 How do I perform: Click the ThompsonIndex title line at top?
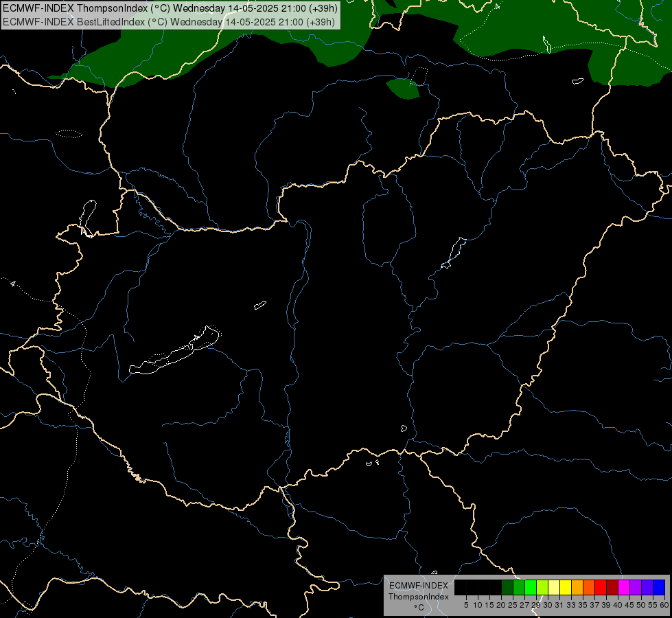[x=170, y=8]
